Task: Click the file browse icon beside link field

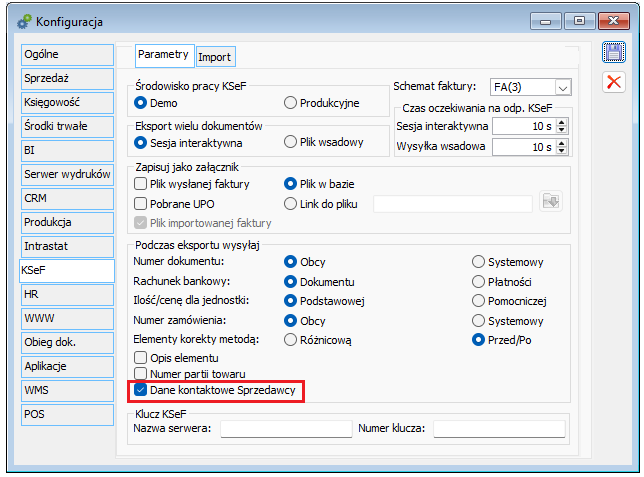Action: click(551, 202)
